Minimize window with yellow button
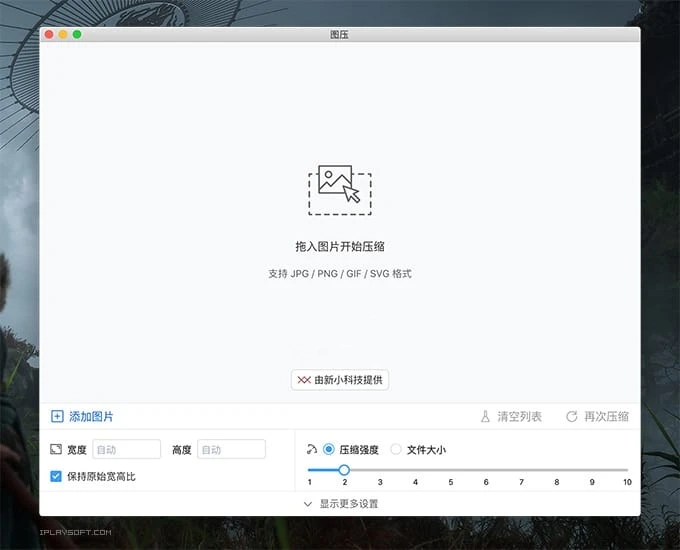Viewport: 680px width, 550px height. click(63, 34)
